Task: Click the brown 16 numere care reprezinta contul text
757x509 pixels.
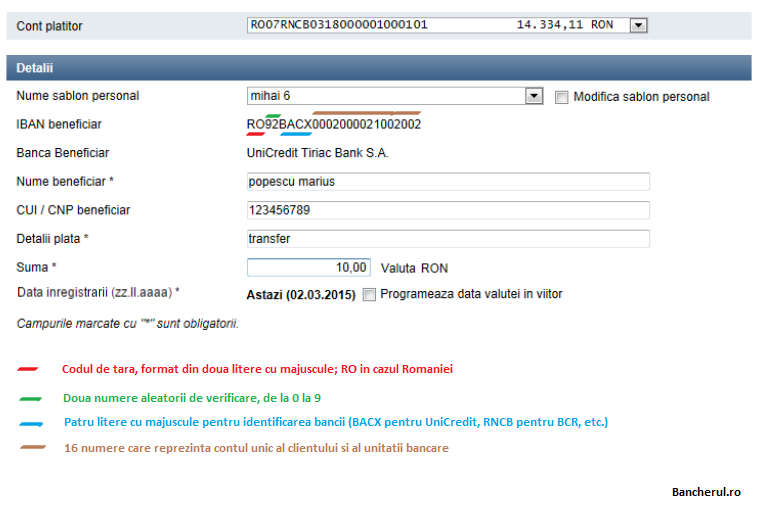Action: 256,448
